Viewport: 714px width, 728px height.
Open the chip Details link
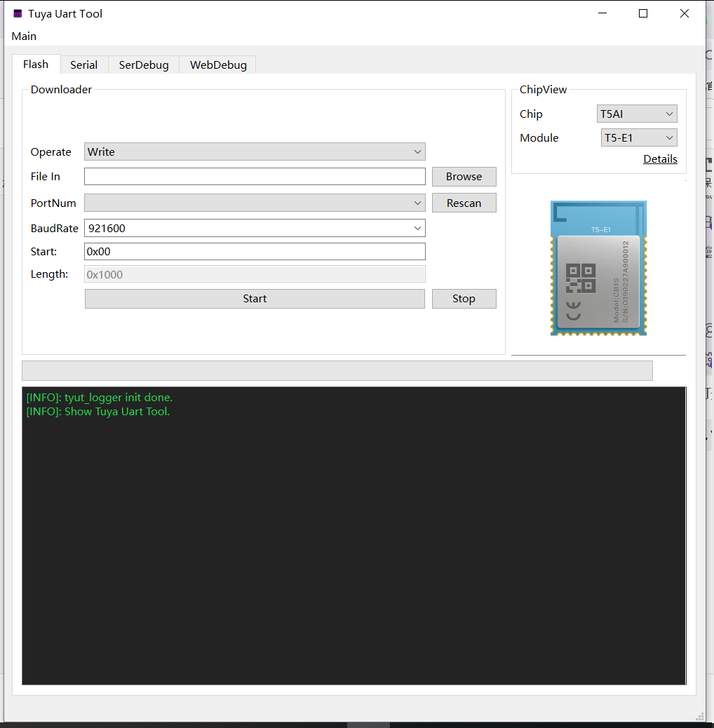(x=660, y=159)
